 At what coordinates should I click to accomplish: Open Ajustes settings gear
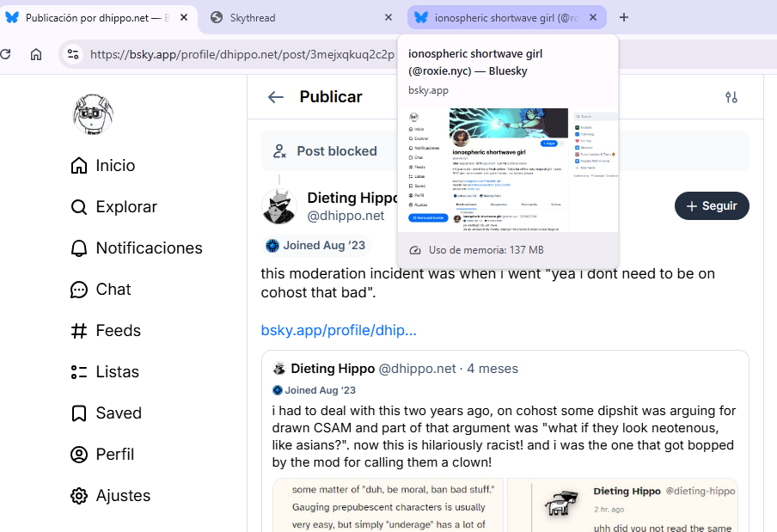79,496
